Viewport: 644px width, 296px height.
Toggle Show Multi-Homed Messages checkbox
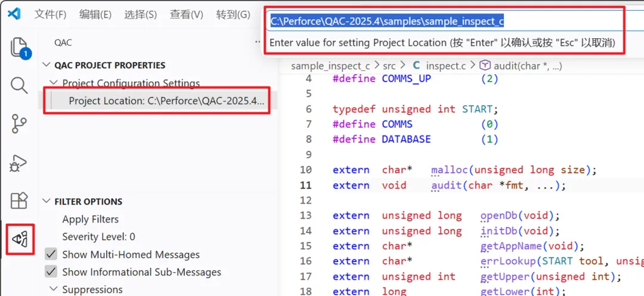(51, 254)
